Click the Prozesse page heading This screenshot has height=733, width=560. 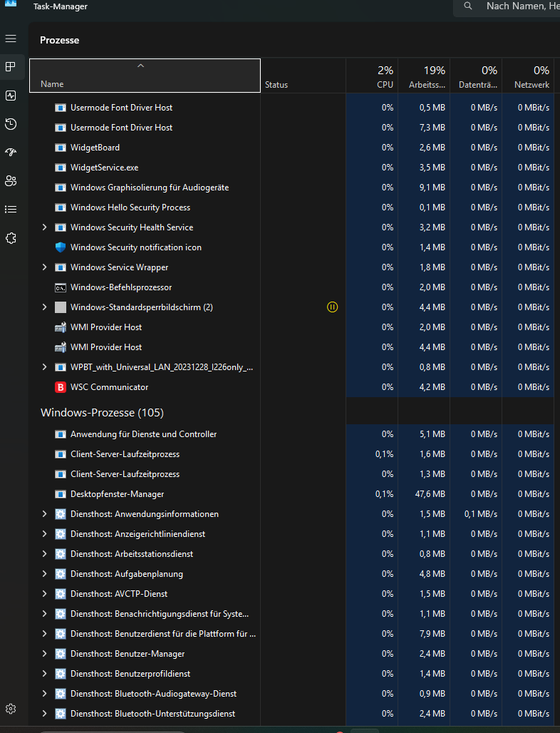point(59,40)
